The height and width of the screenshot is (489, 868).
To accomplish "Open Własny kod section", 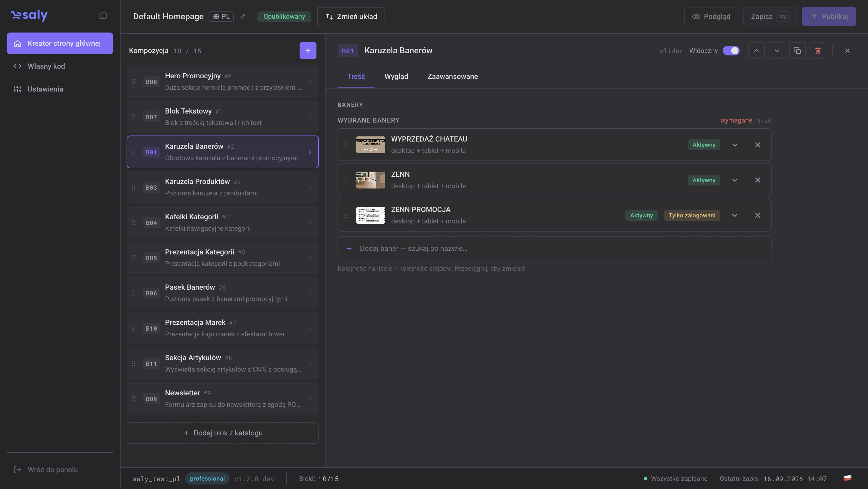I will (x=60, y=66).
